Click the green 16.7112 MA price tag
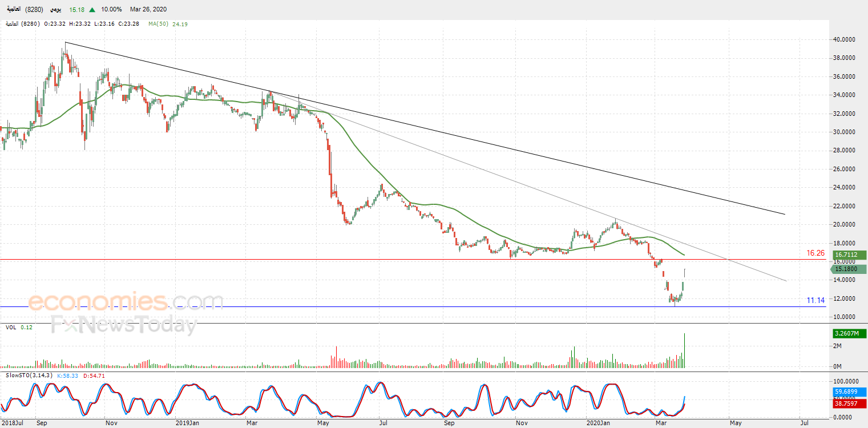Image resolution: width=868 pixels, height=428 pixels. [x=849, y=255]
